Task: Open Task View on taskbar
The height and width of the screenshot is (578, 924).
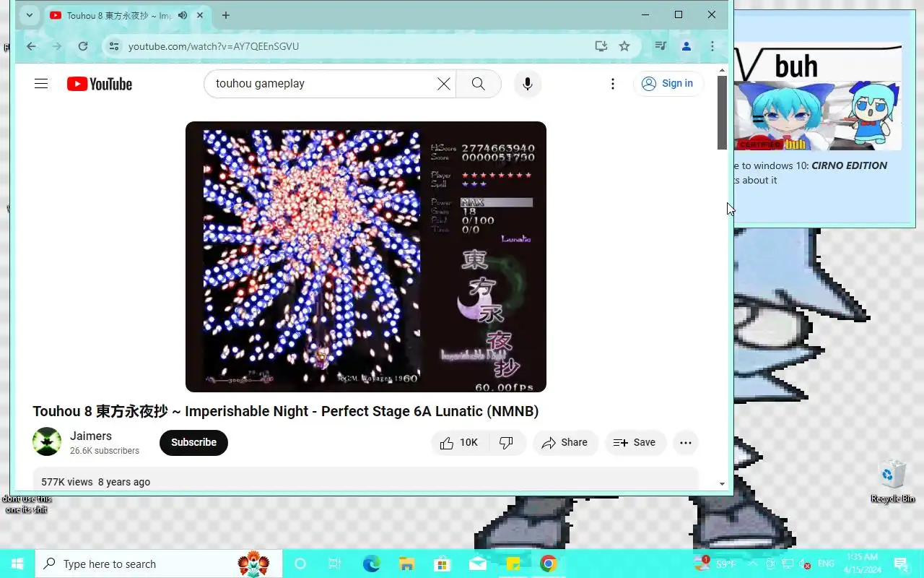Action: tap(334, 564)
